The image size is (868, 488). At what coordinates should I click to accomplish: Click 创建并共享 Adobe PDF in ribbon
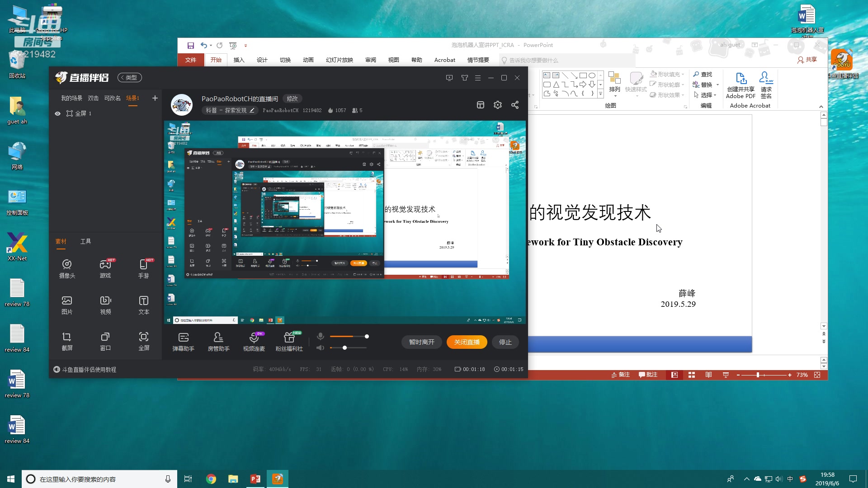[x=741, y=85]
